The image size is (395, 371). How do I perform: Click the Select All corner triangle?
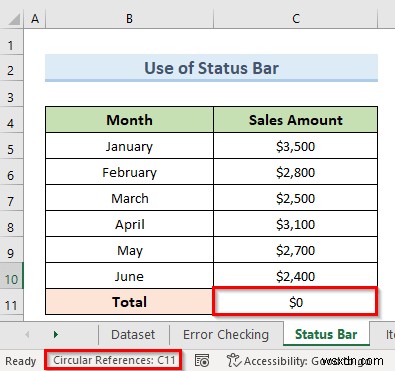[x=14, y=20]
